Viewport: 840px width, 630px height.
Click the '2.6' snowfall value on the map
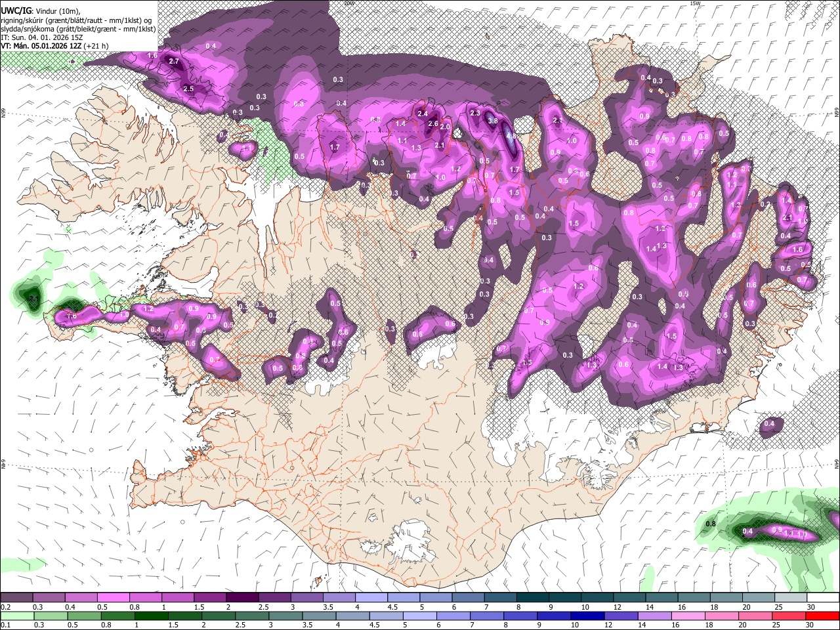[433, 123]
